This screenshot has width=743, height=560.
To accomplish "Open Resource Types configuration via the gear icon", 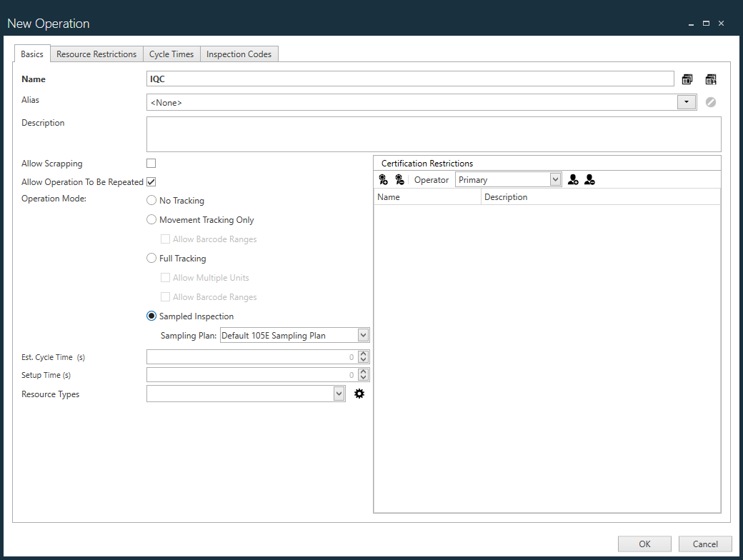I will 359,393.
